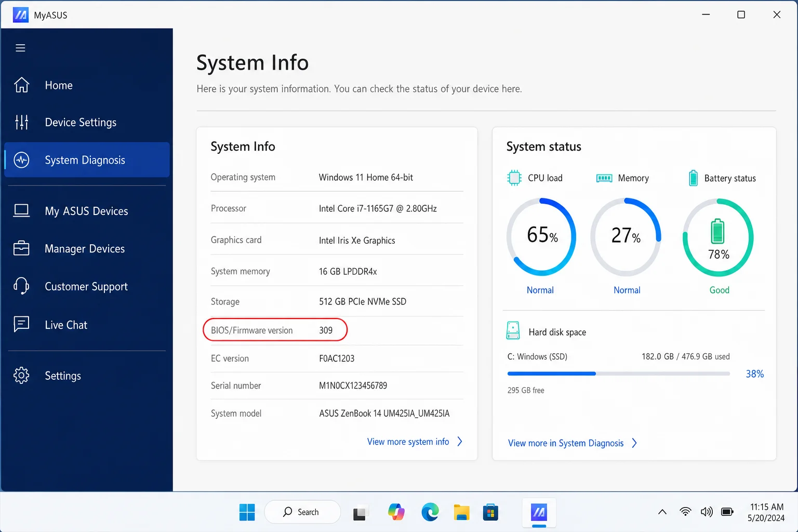The height and width of the screenshot is (532, 798).
Task: Click BIOS version value 309
Action: (x=326, y=330)
